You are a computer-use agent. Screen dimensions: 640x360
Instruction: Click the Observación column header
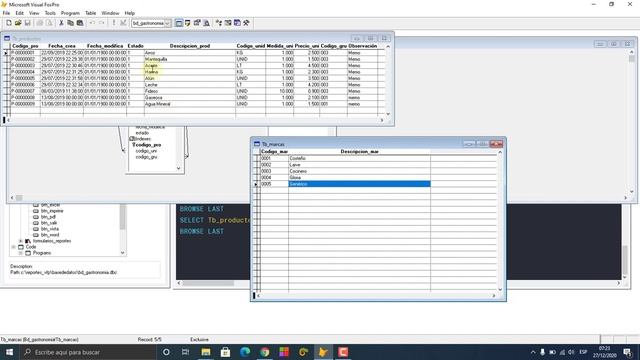[x=362, y=46]
